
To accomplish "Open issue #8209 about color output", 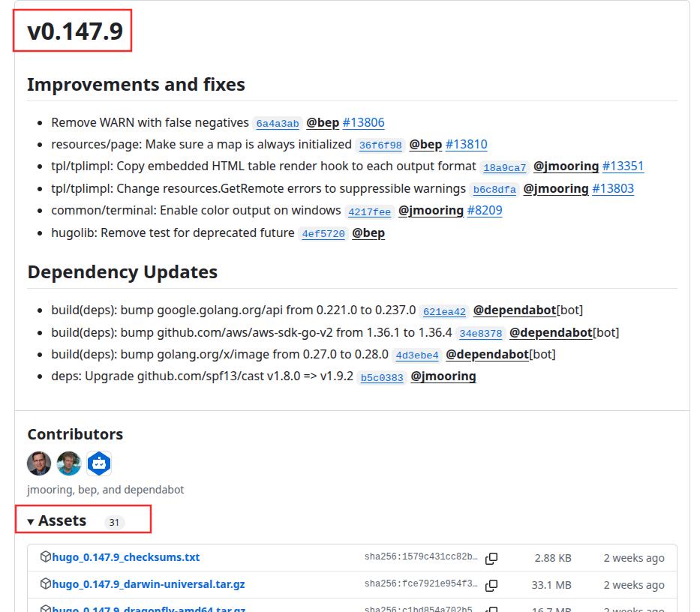I will pyautogui.click(x=485, y=211).
